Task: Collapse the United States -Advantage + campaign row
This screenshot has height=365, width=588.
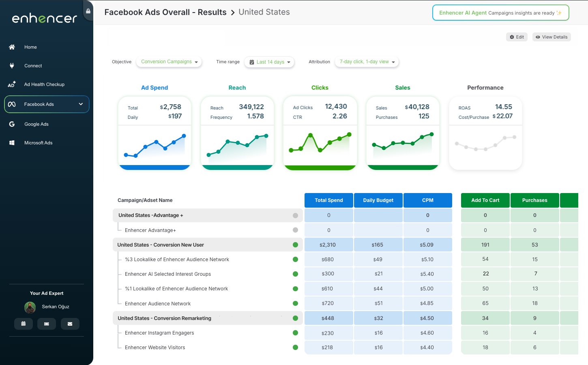Action: pos(208,215)
